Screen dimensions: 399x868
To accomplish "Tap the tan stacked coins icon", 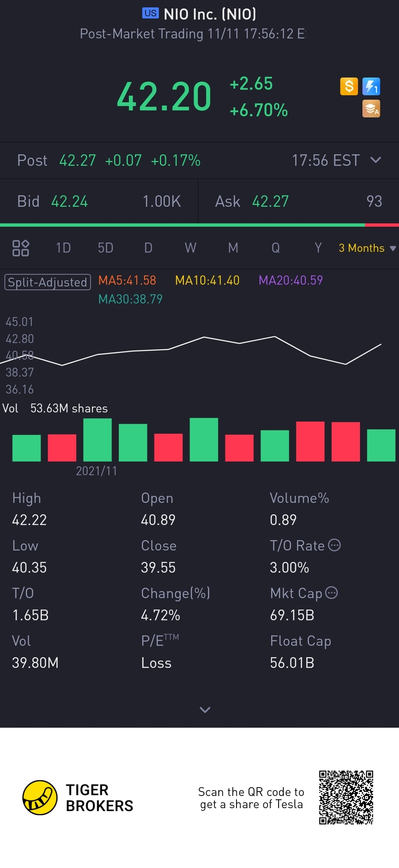I will point(371,109).
